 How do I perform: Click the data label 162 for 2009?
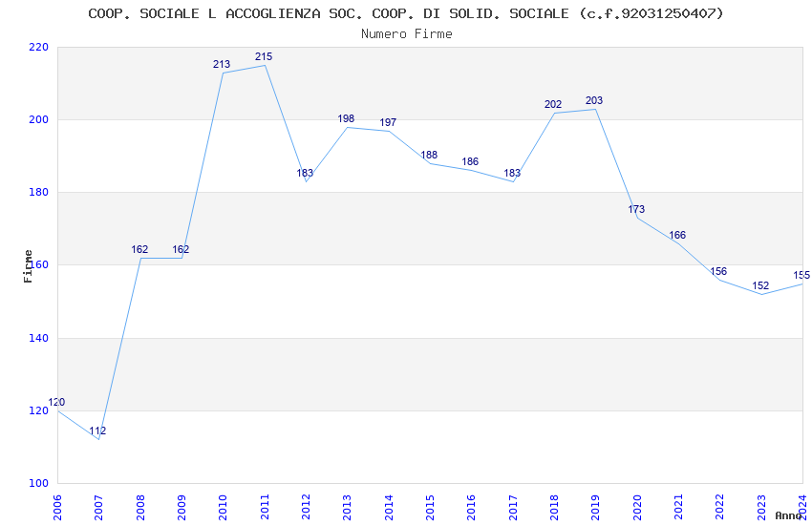181,250
